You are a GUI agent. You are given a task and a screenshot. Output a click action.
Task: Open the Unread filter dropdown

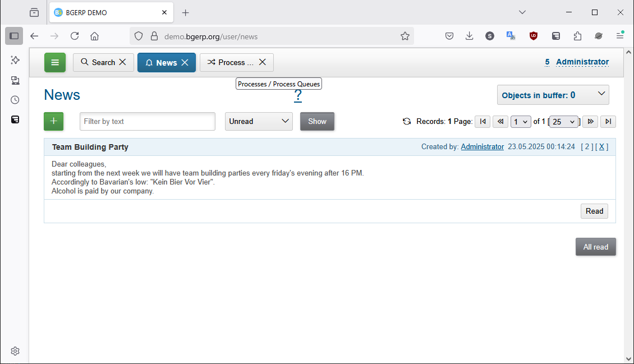tap(259, 121)
